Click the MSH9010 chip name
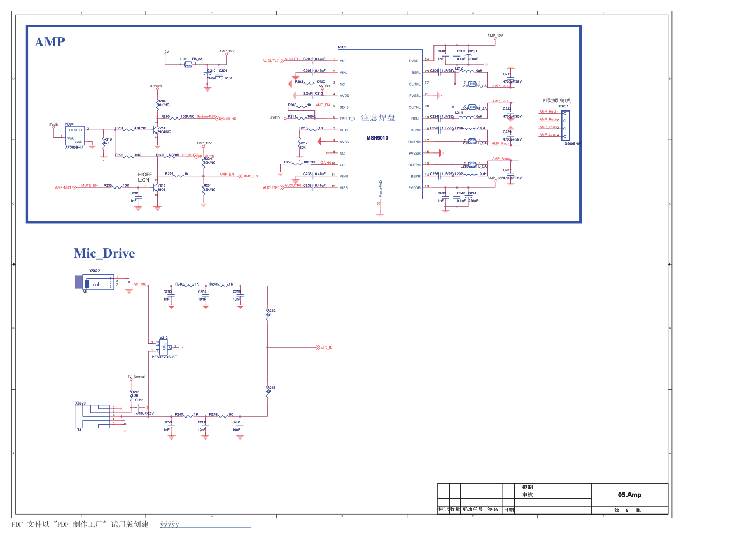 pos(377,138)
